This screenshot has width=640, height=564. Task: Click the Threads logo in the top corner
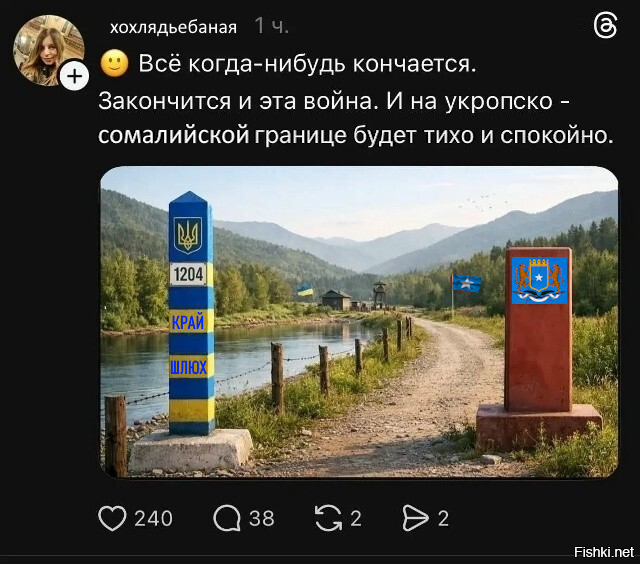point(605,26)
